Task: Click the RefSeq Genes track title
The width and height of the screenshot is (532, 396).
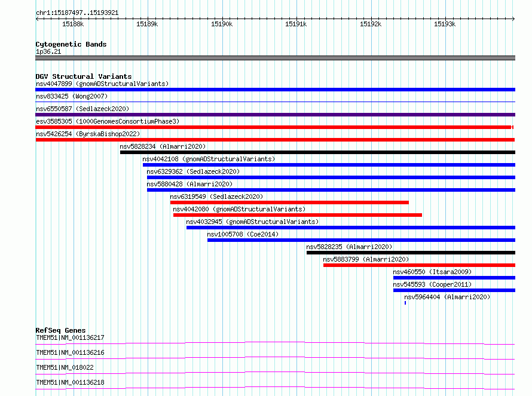Action: (x=60, y=330)
